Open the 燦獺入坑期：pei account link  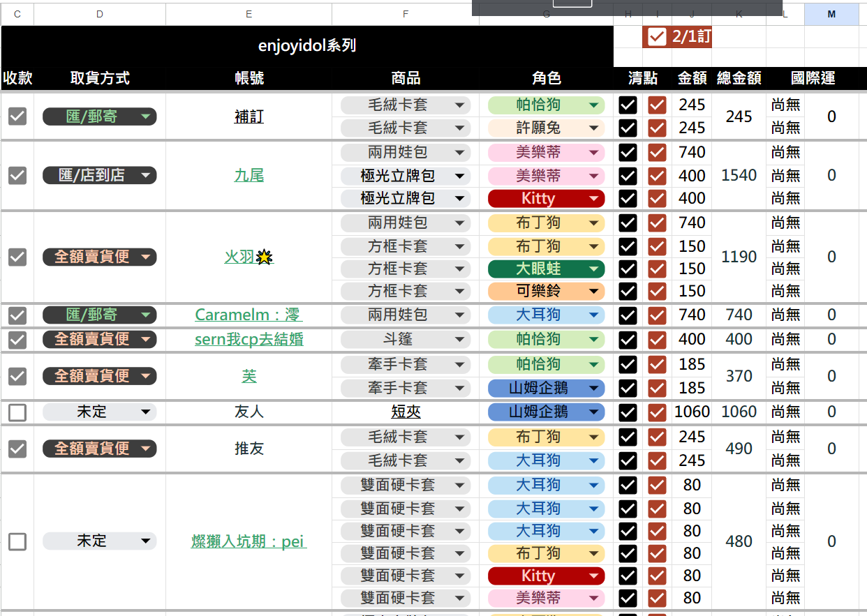(x=249, y=541)
